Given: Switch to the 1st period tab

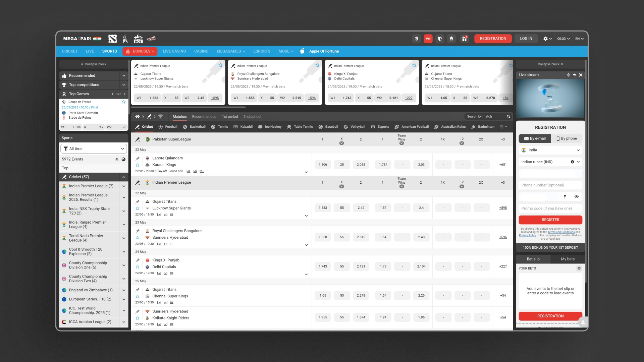Looking at the screenshot, I should (x=230, y=117).
